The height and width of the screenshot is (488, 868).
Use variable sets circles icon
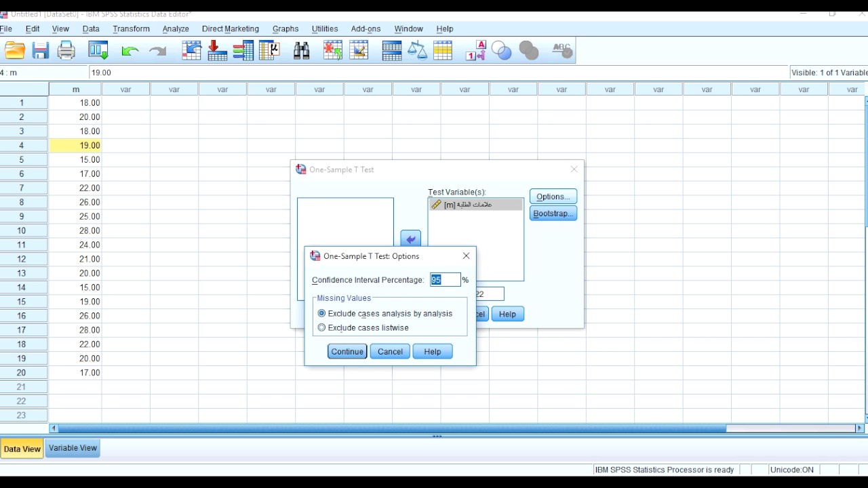[502, 51]
